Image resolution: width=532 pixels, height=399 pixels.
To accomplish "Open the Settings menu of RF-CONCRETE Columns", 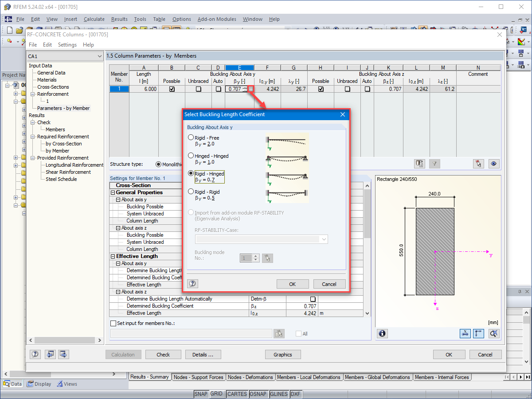I will point(67,44).
